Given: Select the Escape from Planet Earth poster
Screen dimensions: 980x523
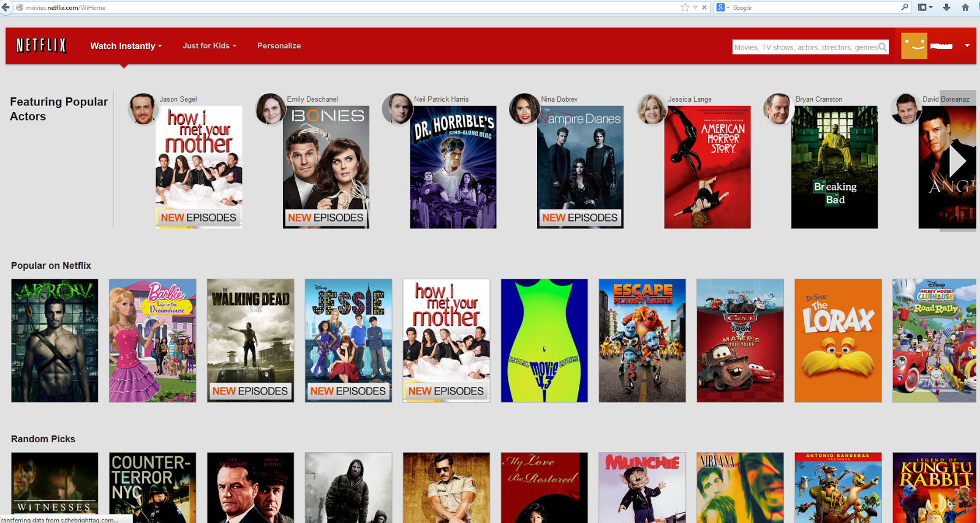Looking at the screenshot, I should coord(643,341).
